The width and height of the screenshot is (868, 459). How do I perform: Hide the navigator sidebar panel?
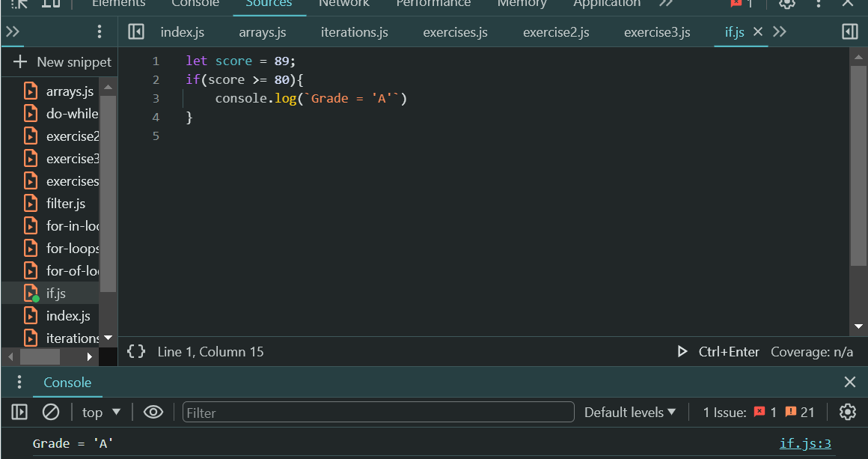(x=136, y=31)
